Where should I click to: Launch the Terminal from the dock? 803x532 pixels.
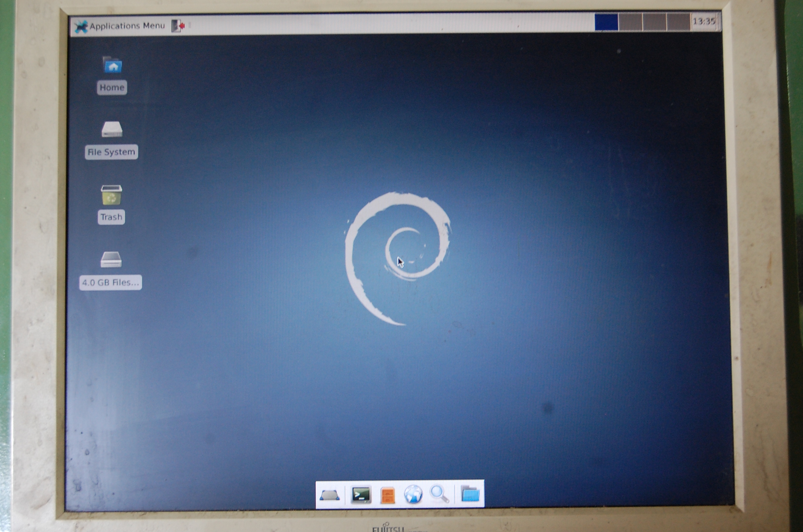361,495
